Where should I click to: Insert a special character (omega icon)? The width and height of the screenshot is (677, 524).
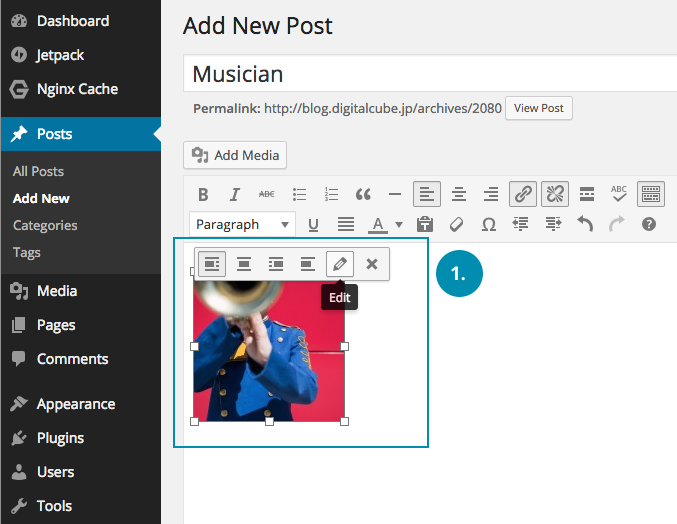click(489, 224)
